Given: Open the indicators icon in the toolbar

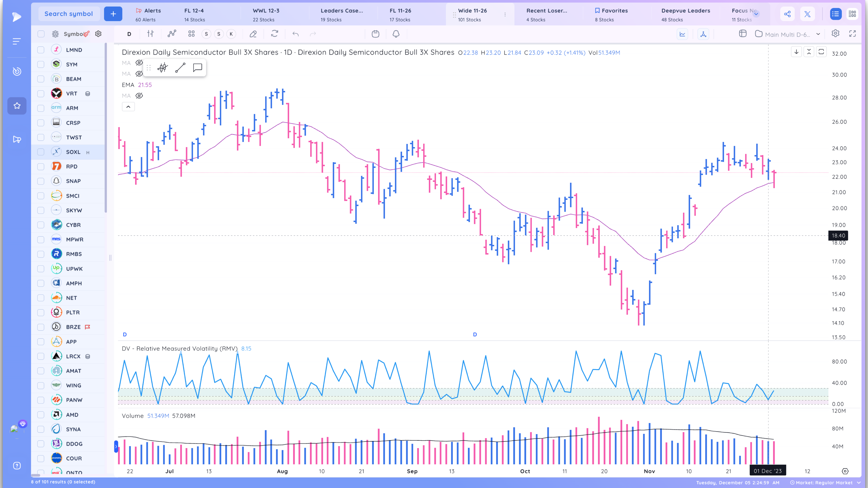Looking at the screenshot, I should tap(172, 34).
